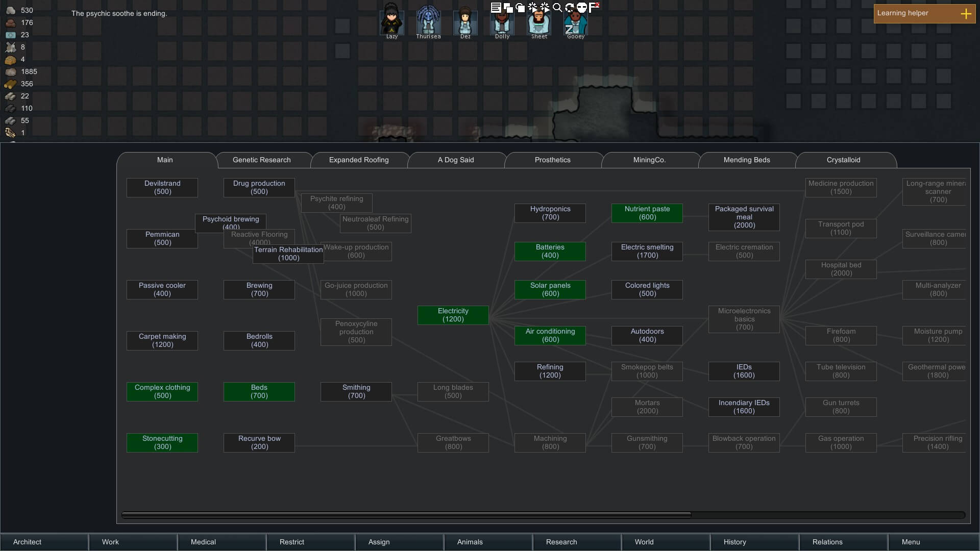Expand the Learning helper plus button
This screenshot has height=551, width=980.
[x=966, y=14]
